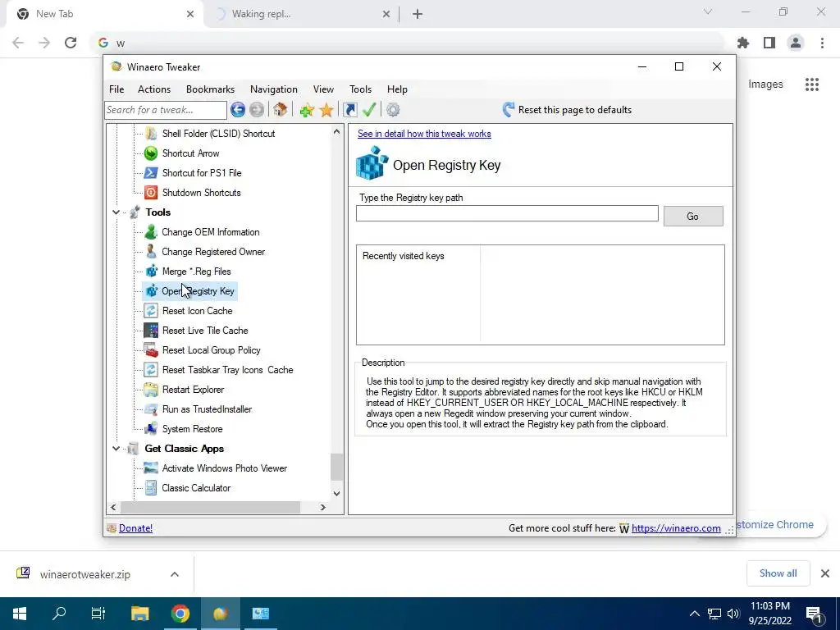Open winaerotweaker.zip download options chevron
The height and width of the screenshot is (630, 840).
[175, 574]
